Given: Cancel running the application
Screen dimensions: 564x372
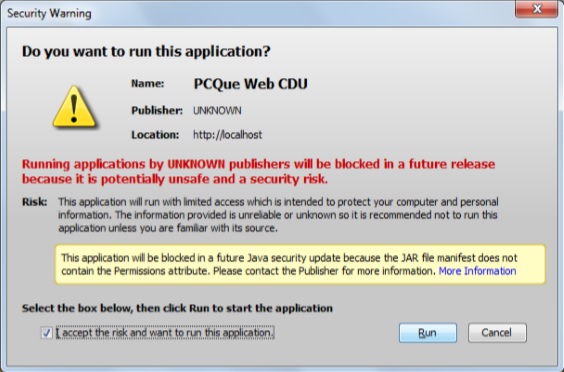Looking at the screenshot, I should pyautogui.click(x=497, y=332).
